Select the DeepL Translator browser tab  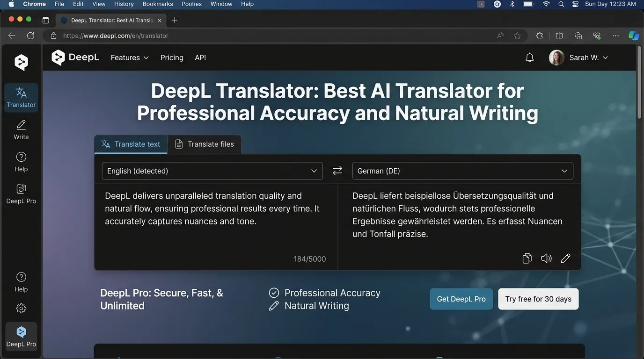(111, 20)
